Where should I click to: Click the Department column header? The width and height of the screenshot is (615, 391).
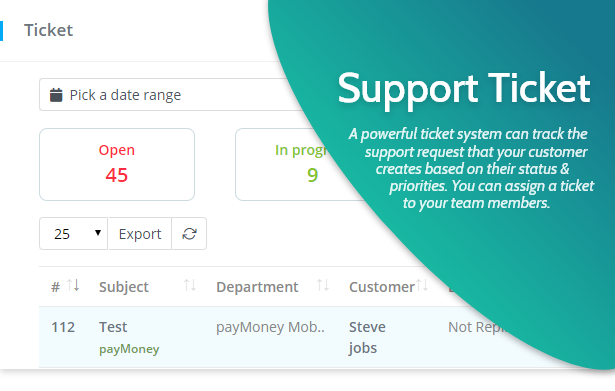(257, 287)
